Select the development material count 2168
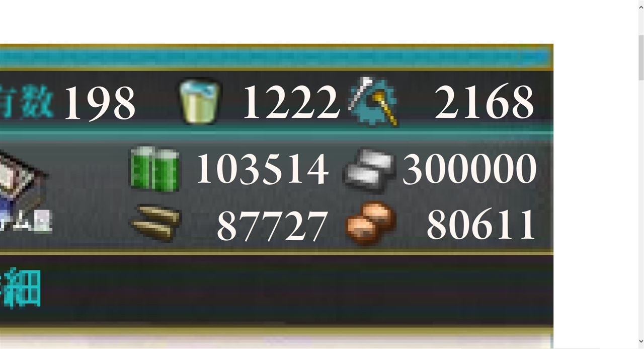This screenshot has height=349, width=644. (484, 103)
